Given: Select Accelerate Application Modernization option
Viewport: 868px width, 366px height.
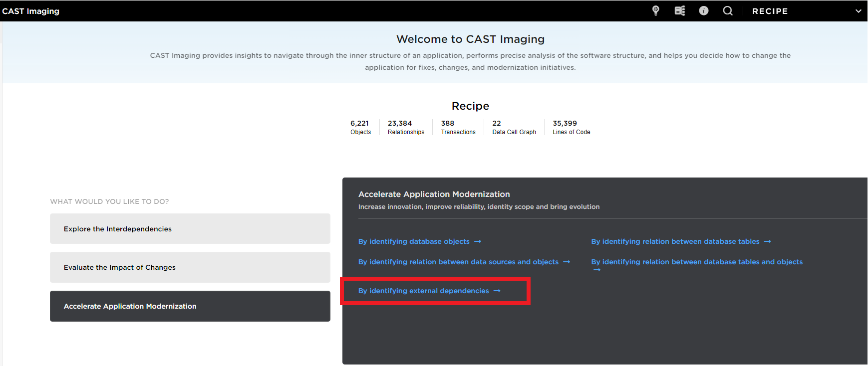Looking at the screenshot, I should 190,306.
